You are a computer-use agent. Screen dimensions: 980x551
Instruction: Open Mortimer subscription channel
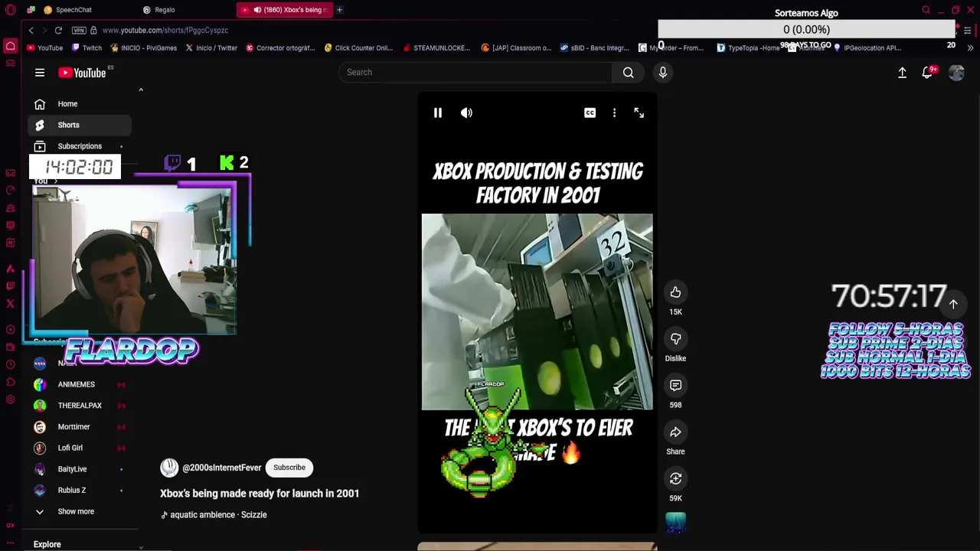tap(80, 426)
